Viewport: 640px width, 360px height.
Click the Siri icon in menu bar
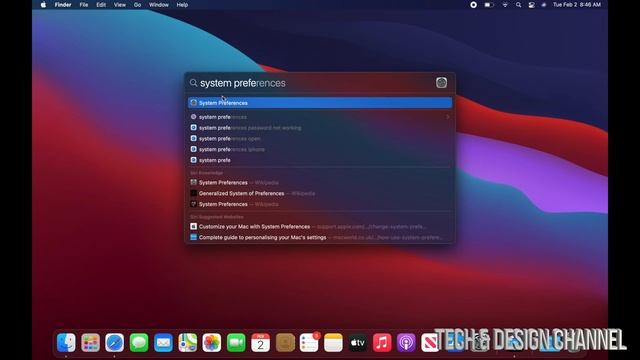point(544,5)
